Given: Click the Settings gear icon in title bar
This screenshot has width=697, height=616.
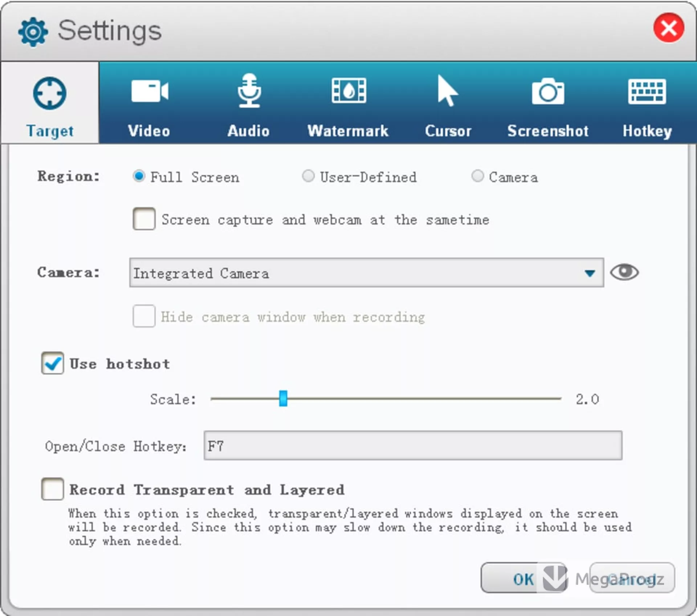Looking at the screenshot, I should (x=33, y=32).
